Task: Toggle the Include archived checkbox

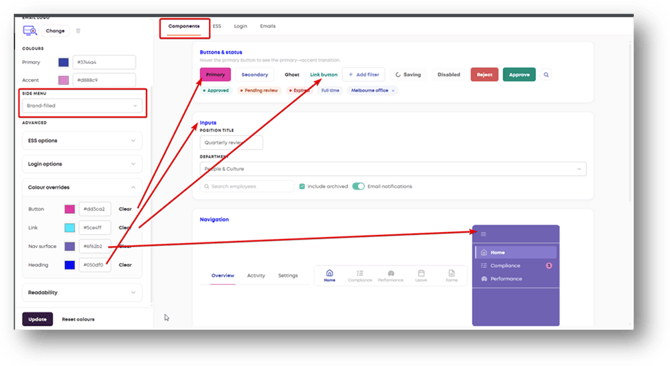Action: (x=302, y=186)
